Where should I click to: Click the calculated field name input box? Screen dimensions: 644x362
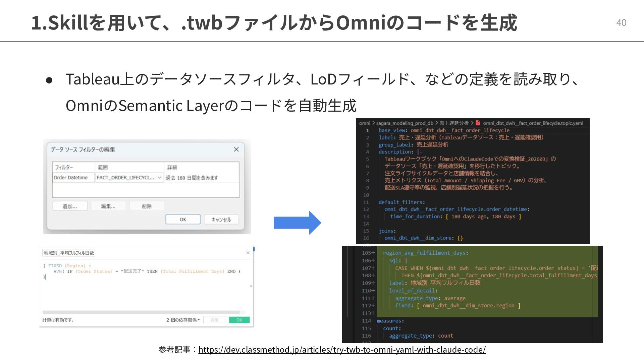point(69,253)
